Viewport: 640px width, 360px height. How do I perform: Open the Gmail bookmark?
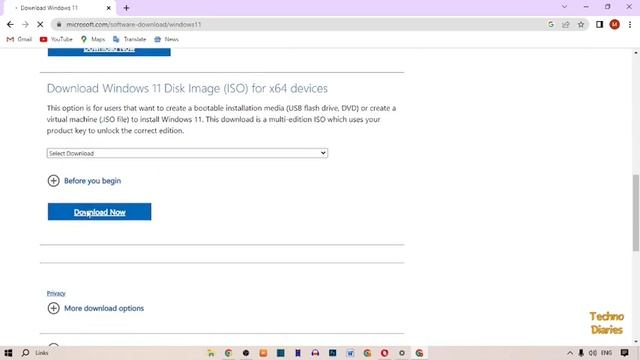19,39
